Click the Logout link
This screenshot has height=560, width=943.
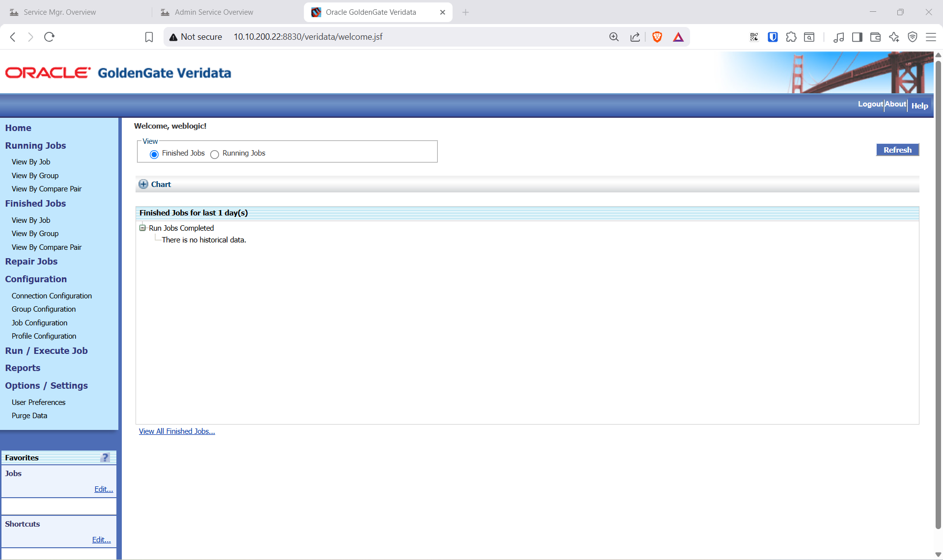870,104
